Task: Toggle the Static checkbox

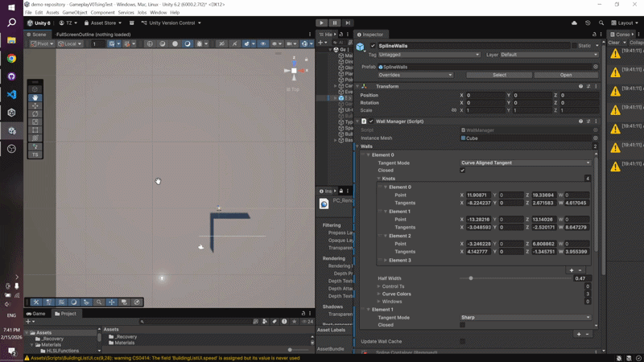Action: [x=574, y=46]
